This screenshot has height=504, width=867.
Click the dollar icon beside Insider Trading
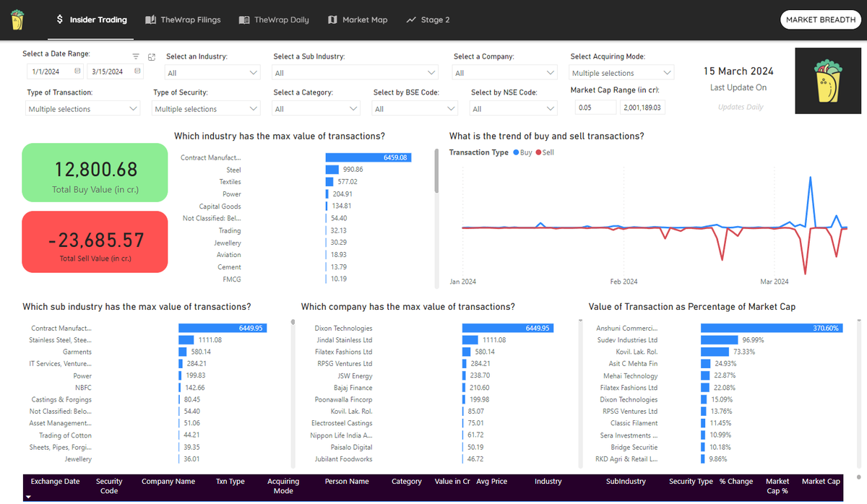(59, 20)
